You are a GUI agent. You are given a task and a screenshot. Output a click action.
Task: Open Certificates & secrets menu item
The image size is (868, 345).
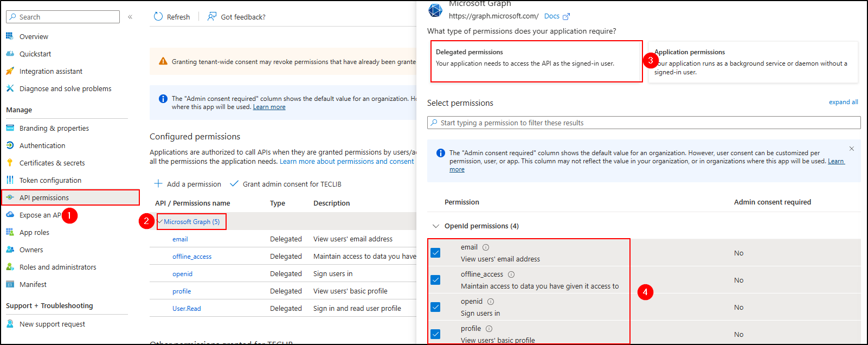point(52,163)
